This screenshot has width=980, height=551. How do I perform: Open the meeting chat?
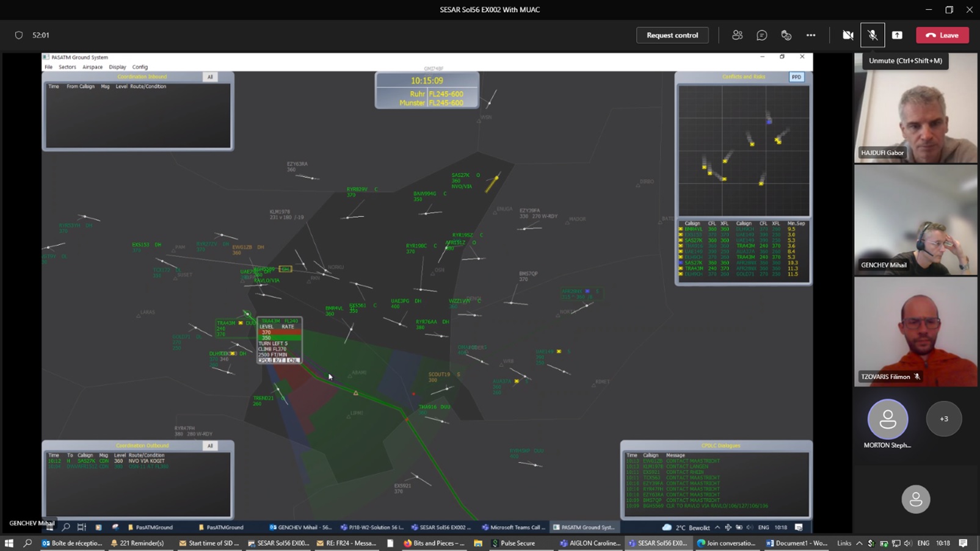761,35
